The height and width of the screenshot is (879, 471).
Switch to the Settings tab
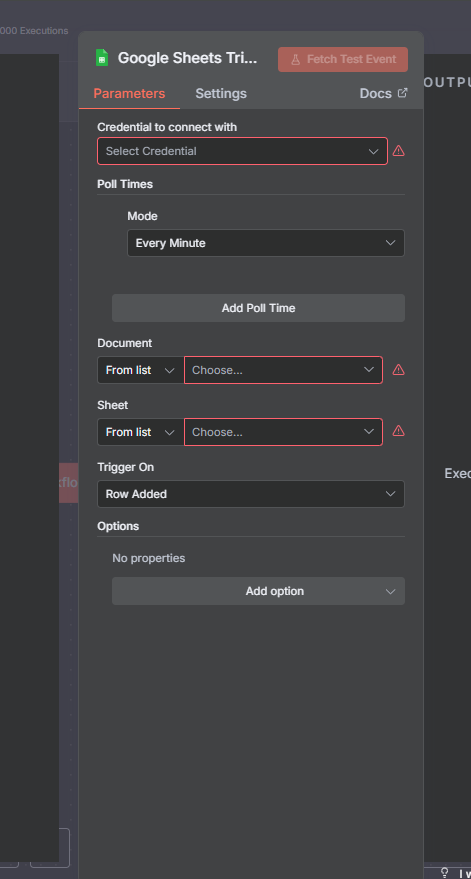(221, 94)
